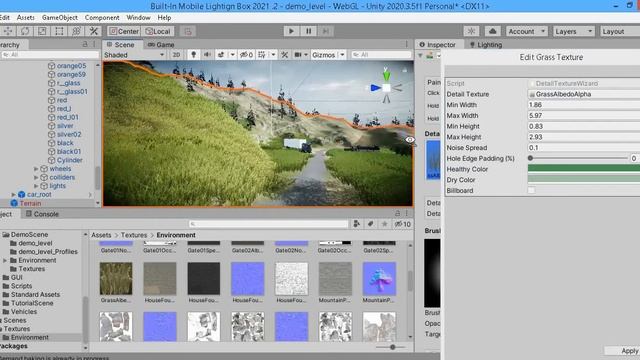Adjust the Hole Edge Padding slider

578,158
